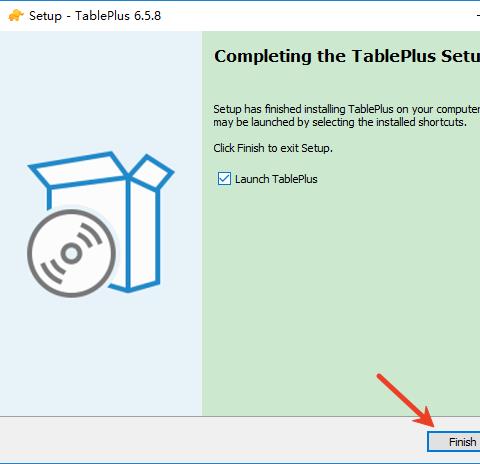
Task: Click the "Click Finish to exit Setup." text
Action: tap(273, 148)
